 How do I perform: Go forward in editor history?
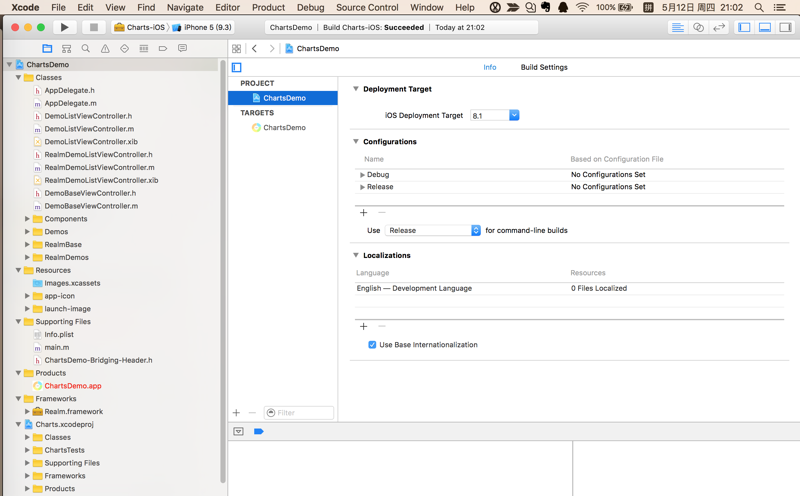(272, 48)
